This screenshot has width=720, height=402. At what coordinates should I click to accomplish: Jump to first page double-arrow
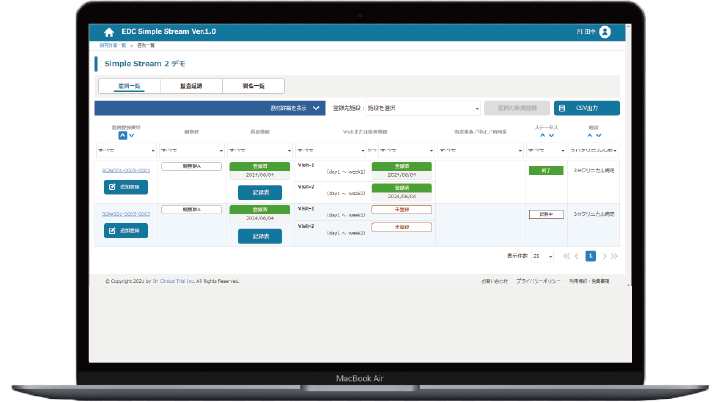(567, 256)
